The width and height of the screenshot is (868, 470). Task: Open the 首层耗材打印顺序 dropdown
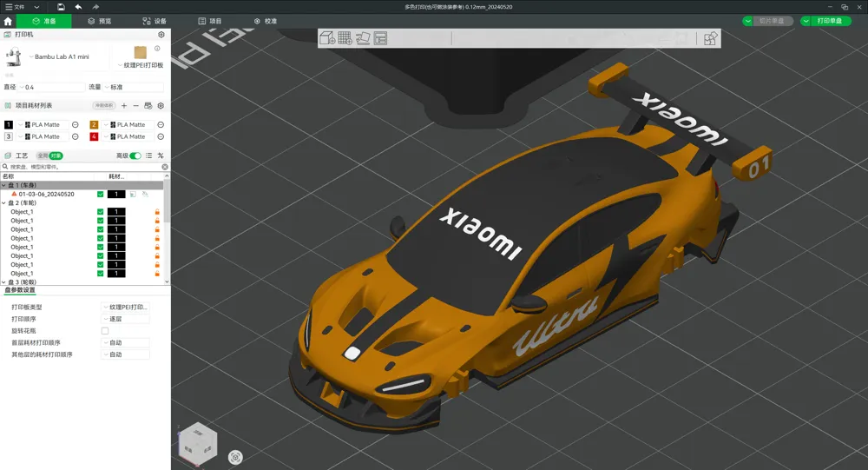(x=125, y=342)
